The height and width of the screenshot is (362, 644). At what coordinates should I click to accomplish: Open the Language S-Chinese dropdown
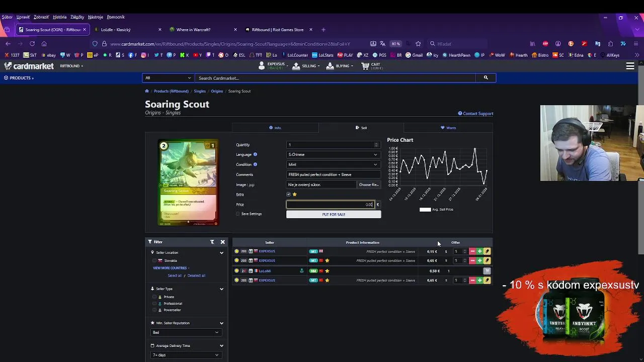[333, 154]
